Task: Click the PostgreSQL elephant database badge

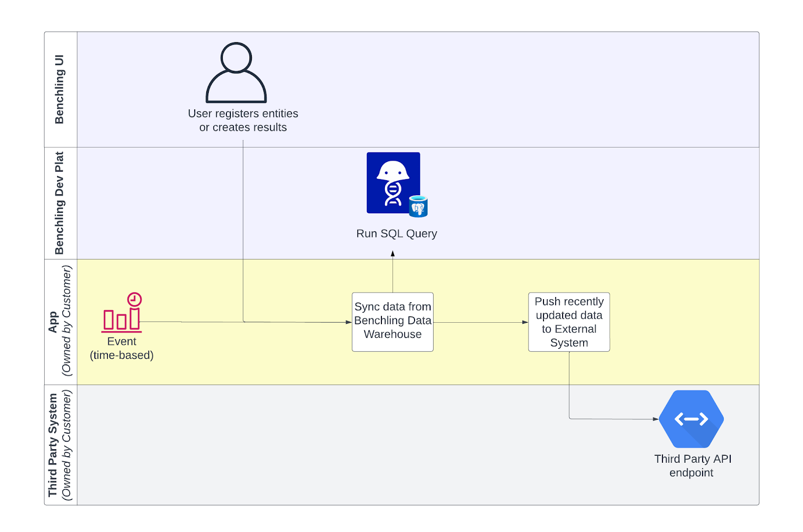Action: tap(418, 206)
